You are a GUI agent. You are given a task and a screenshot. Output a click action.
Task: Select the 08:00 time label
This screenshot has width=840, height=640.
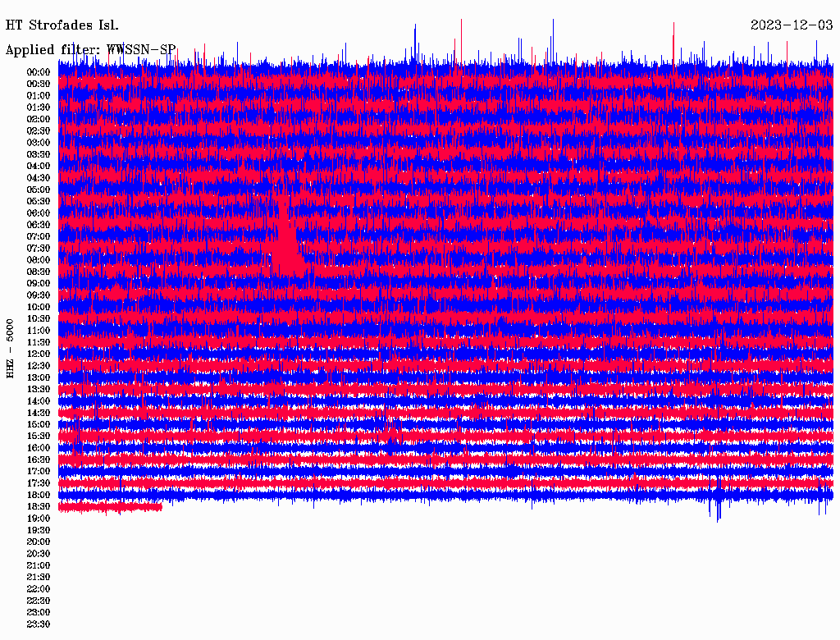tap(39, 260)
